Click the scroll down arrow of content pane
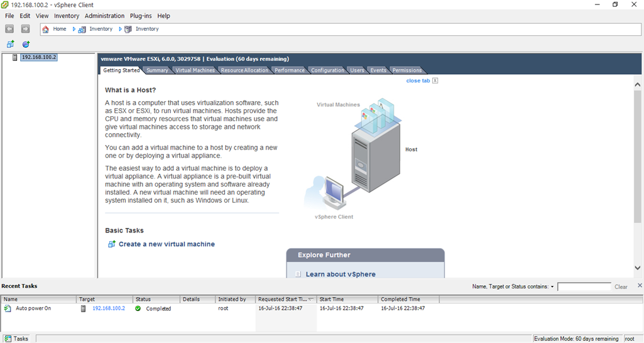The height and width of the screenshot is (343, 644). tap(638, 268)
